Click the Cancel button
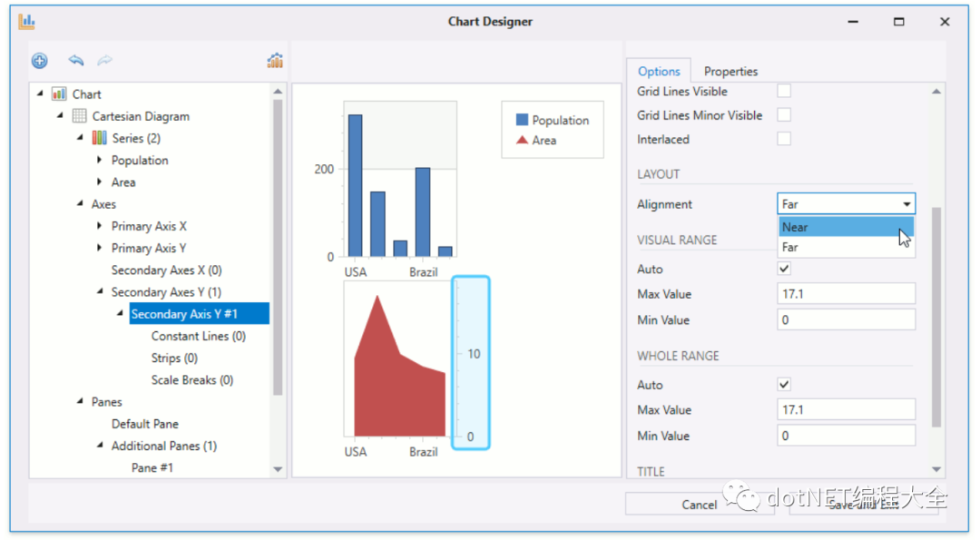 click(699, 505)
